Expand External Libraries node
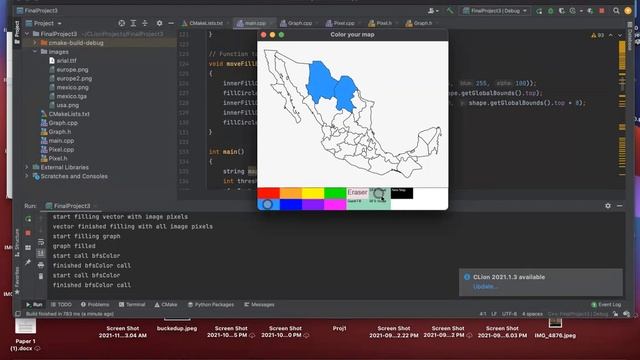The image size is (640, 360). [x=27, y=167]
